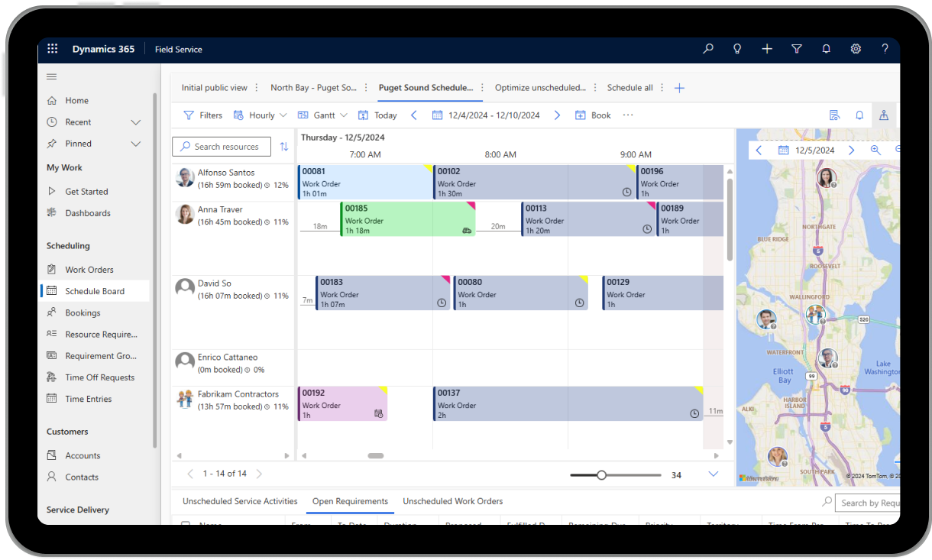Open options for North Bay tab

(x=367, y=88)
